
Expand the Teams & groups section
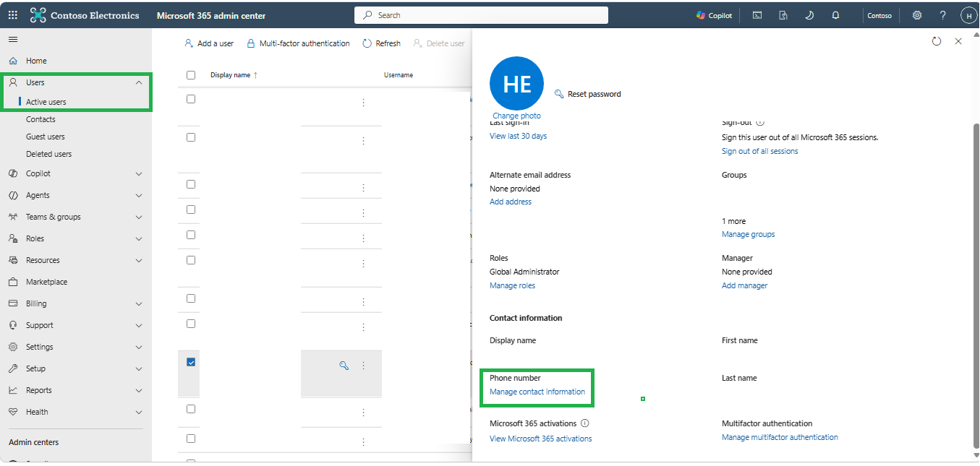(x=139, y=217)
